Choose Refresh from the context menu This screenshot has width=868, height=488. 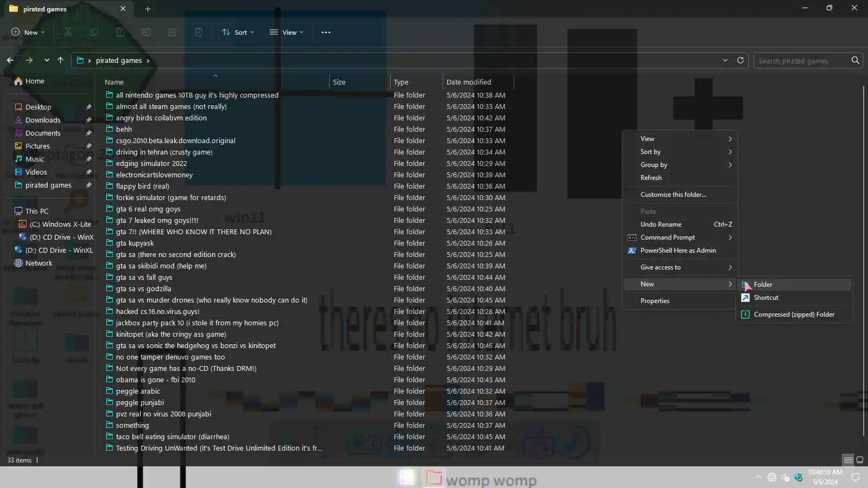[x=679, y=178]
